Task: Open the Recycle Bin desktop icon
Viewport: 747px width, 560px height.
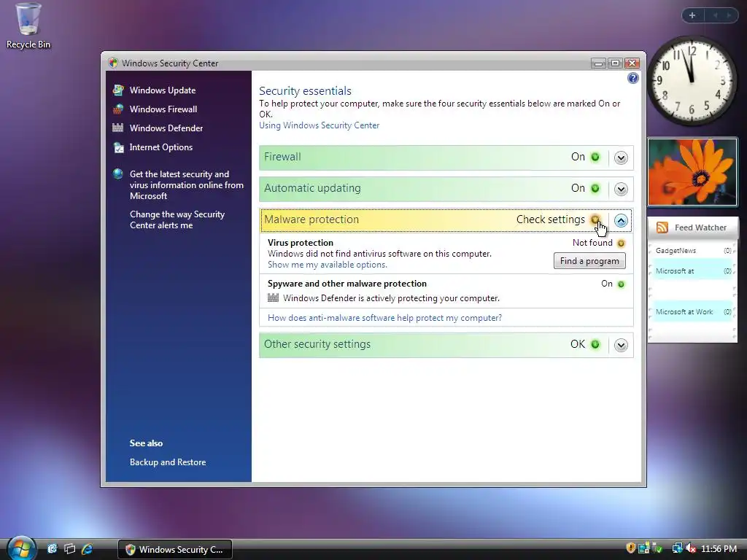Action: click(28, 26)
